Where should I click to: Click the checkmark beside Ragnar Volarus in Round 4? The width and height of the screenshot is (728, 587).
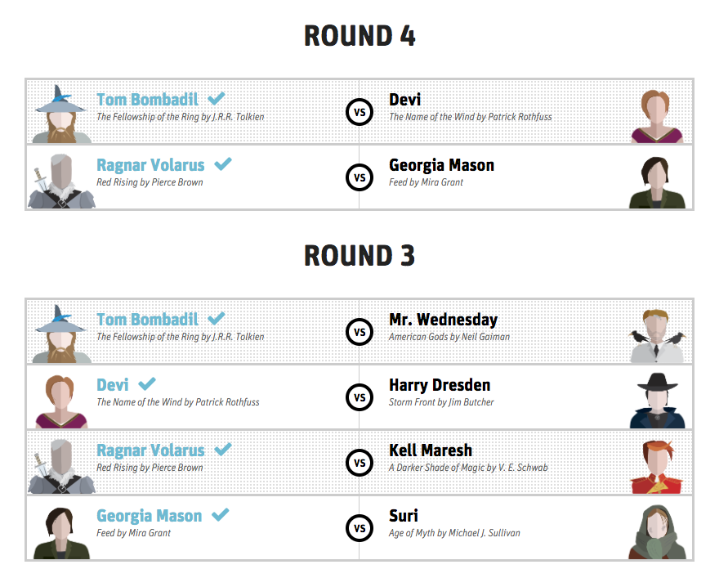(x=223, y=164)
